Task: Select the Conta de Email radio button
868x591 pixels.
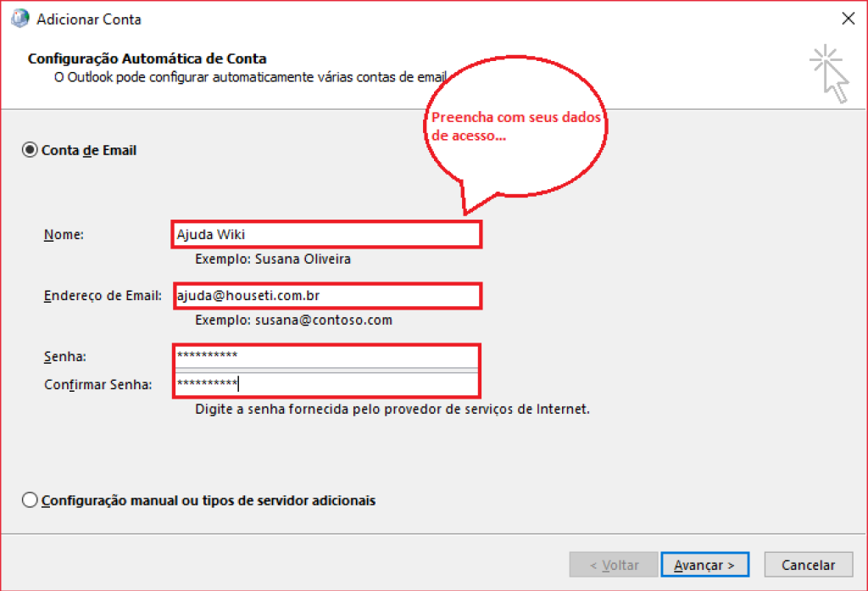Action: (31, 150)
